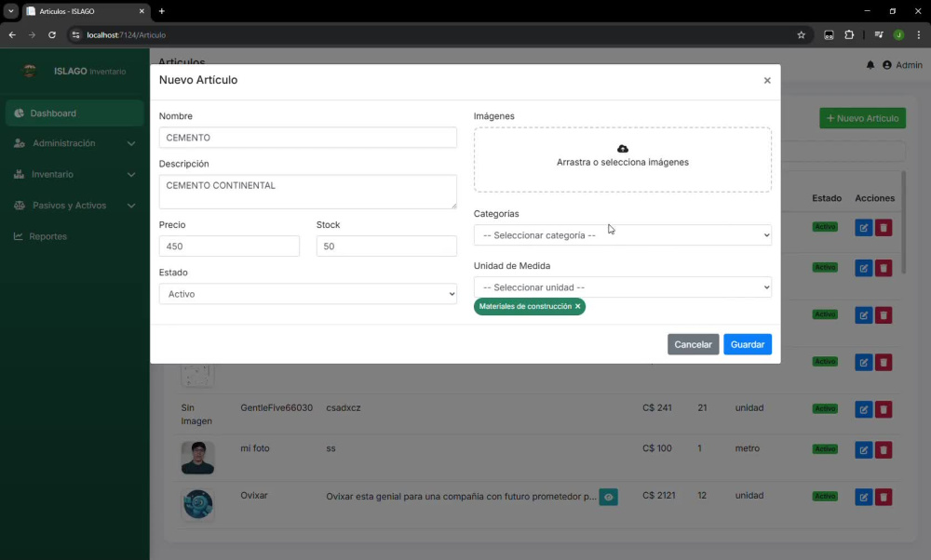The width and height of the screenshot is (931, 560).
Task: Open the Seleccionar categoría dropdown
Action: click(622, 235)
